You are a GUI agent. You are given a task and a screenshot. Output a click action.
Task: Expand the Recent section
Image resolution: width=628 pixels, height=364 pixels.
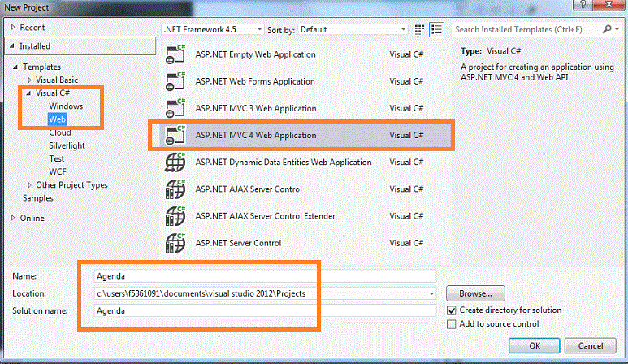[13, 28]
